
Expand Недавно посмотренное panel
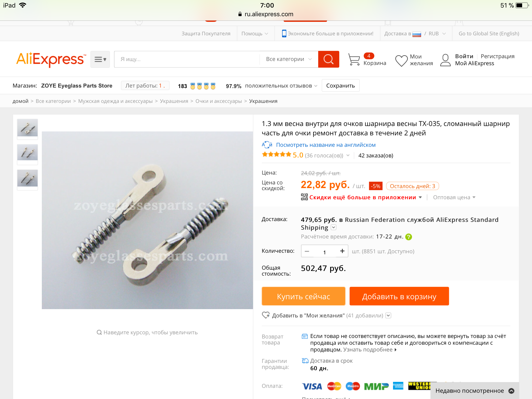[x=475, y=391]
